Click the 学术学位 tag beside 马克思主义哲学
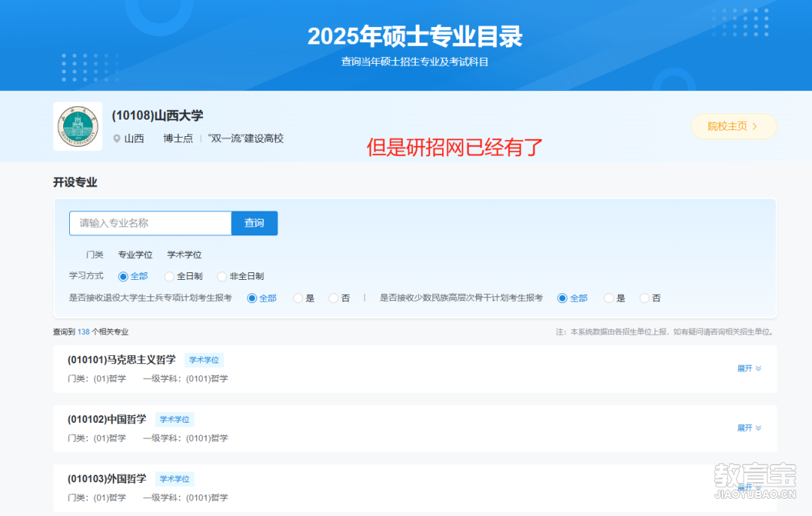The height and width of the screenshot is (516, 812). (x=204, y=360)
